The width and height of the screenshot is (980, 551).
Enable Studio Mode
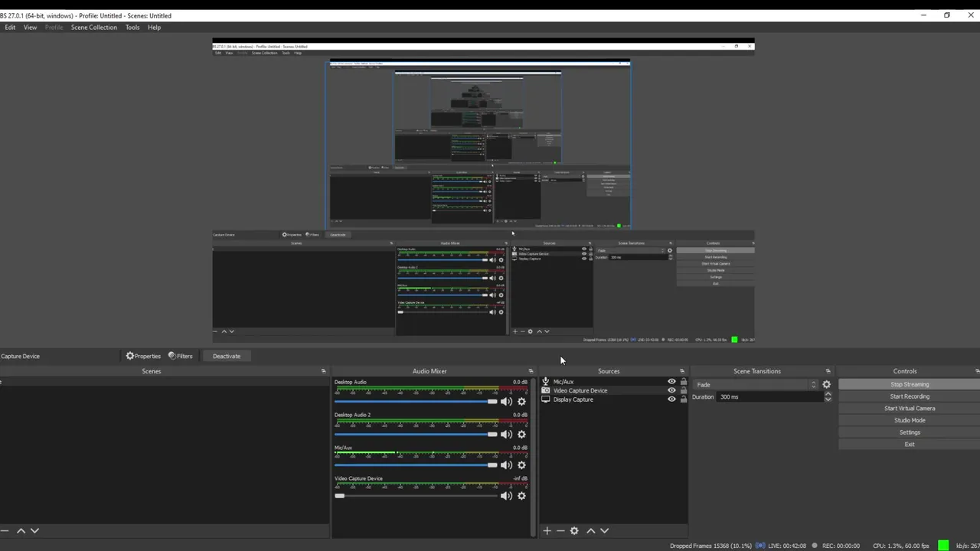coord(910,420)
